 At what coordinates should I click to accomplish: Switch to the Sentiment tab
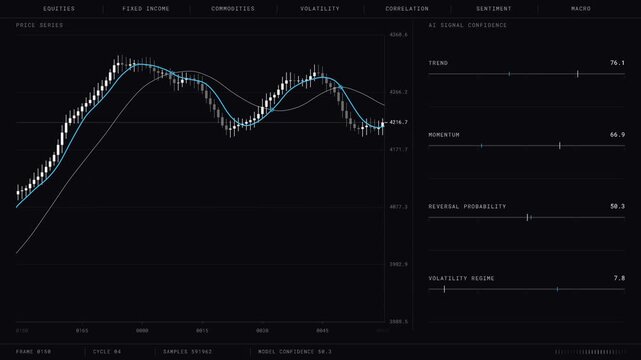494,9
